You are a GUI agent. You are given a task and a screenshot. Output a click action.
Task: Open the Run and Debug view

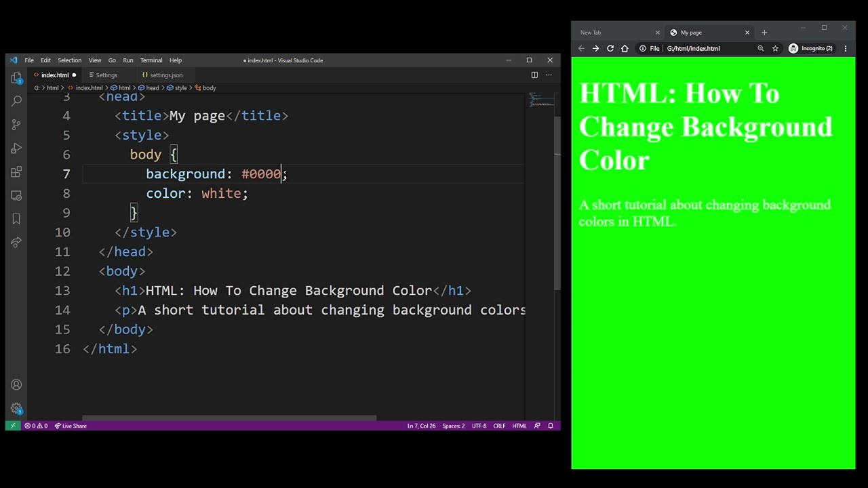16,148
